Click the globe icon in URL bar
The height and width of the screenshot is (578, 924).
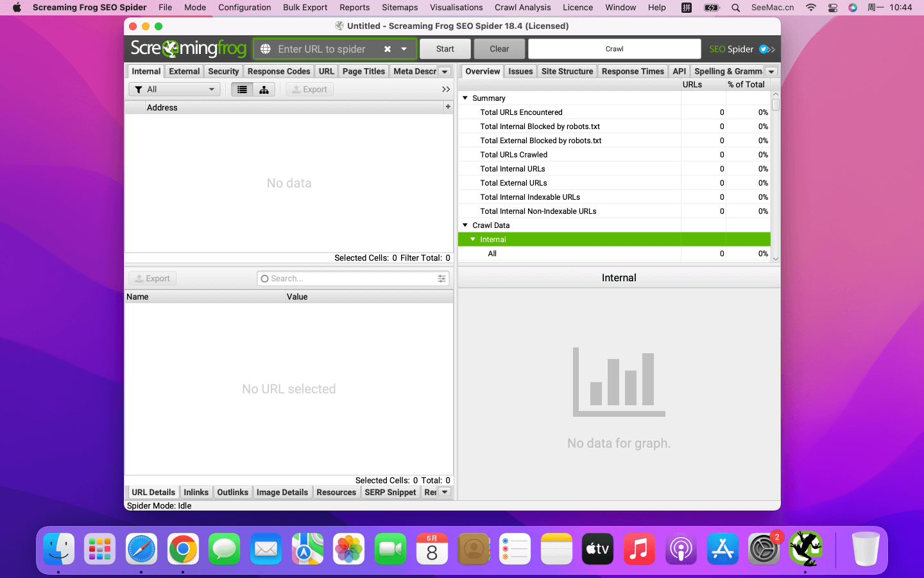pyautogui.click(x=266, y=49)
